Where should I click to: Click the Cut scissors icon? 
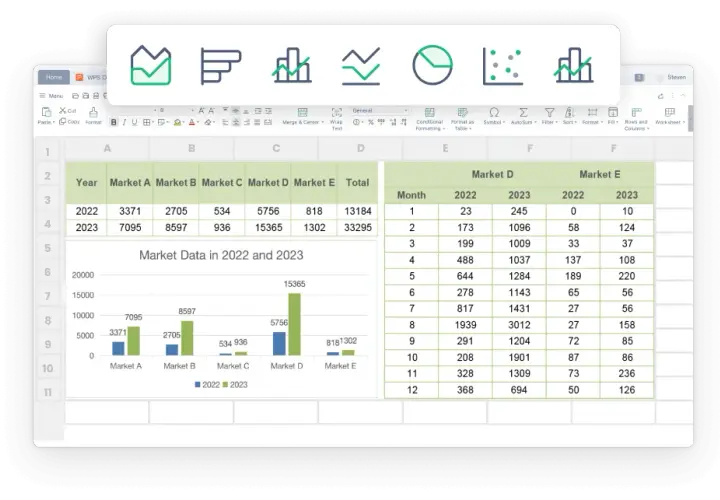point(62,110)
